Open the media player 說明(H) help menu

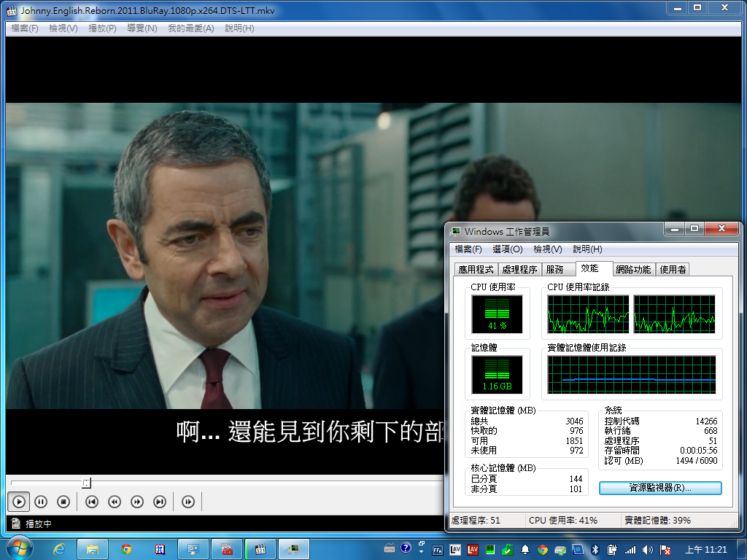click(x=239, y=28)
